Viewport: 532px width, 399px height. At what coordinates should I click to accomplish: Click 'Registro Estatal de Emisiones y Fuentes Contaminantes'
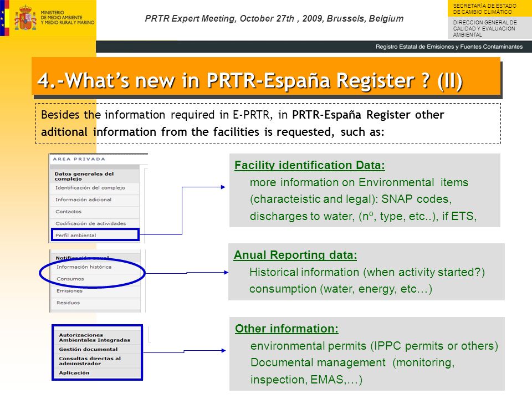(x=449, y=47)
